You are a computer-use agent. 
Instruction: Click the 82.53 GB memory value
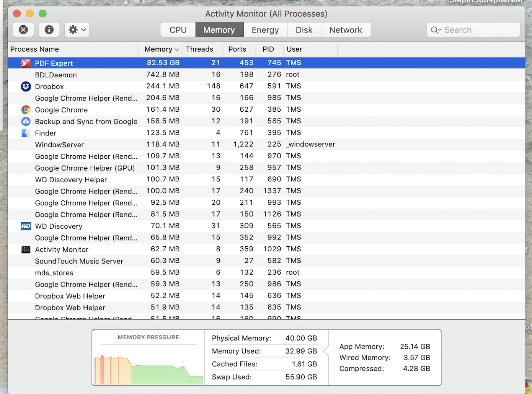point(163,63)
